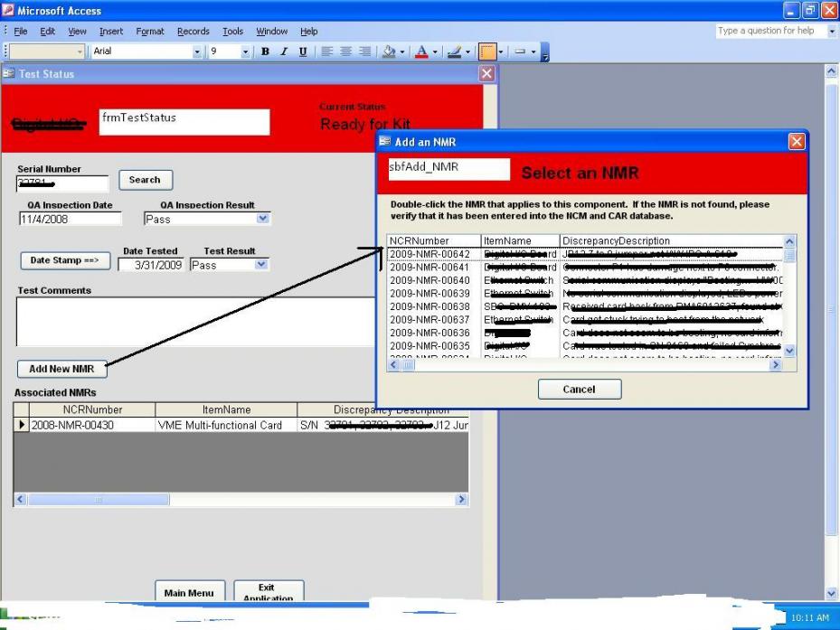Select row 2009-NMR-00639 in NMR list

click(x=585, y=293)
